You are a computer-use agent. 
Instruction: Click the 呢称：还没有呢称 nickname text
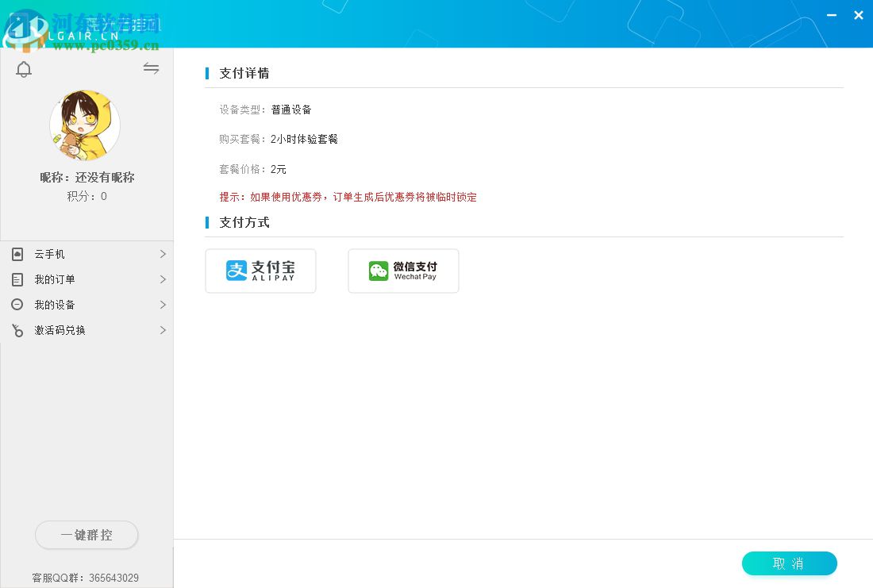[x=87, y=177]
